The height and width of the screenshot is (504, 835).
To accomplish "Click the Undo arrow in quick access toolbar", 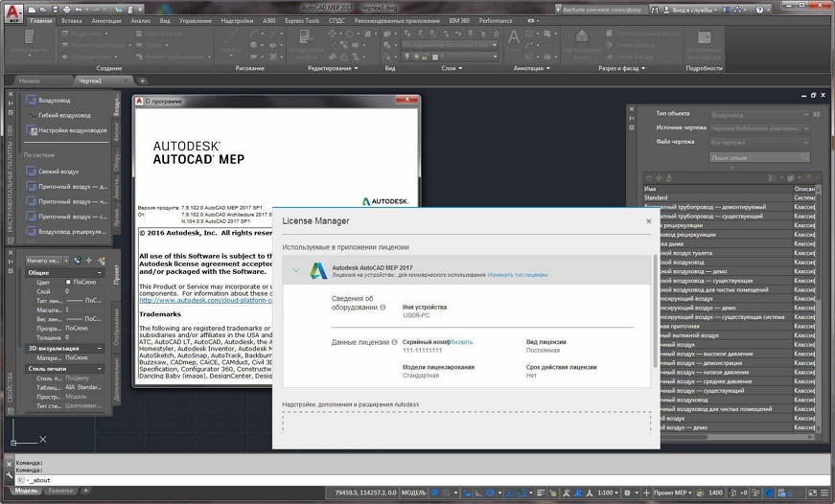I will coord(80,9).
